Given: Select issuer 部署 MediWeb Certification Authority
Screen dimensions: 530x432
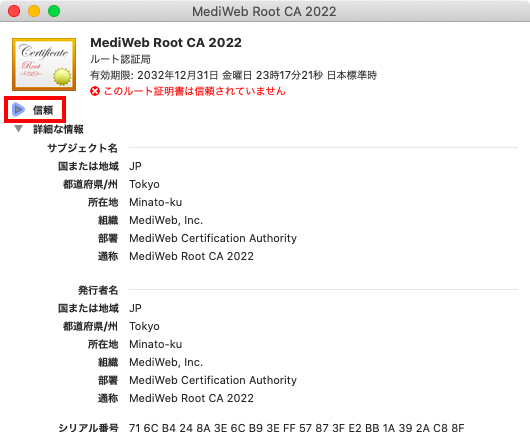Looking at the screenshot, I should pos(213,380).
